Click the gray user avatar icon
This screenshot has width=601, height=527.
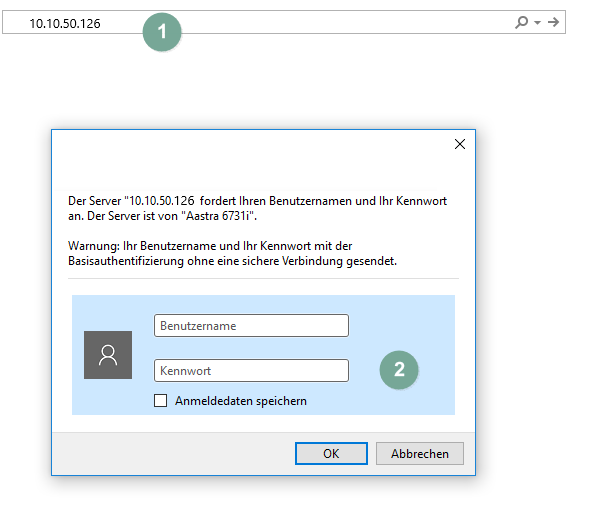[108, 355]
